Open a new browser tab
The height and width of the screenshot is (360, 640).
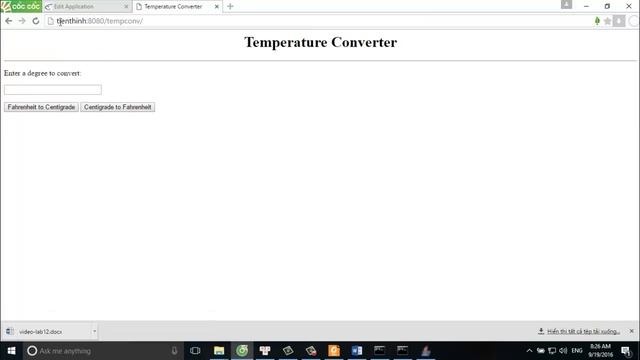point(230,7)
